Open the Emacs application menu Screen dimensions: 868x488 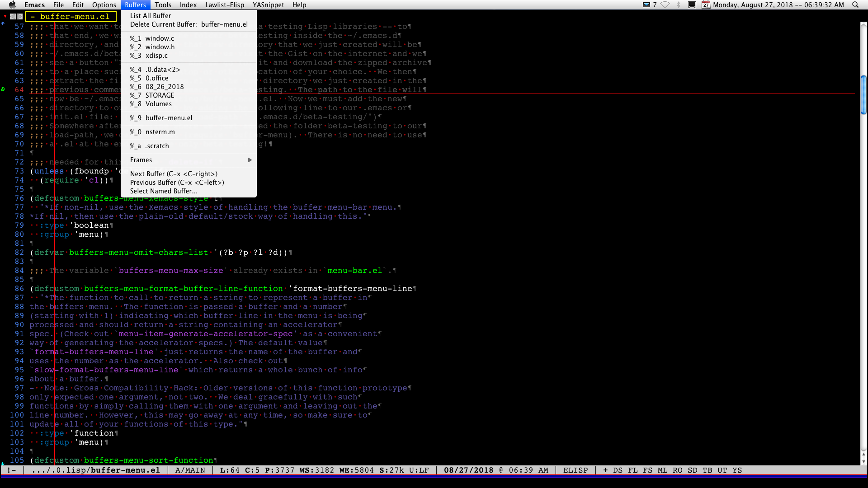[x=34, y=5]
